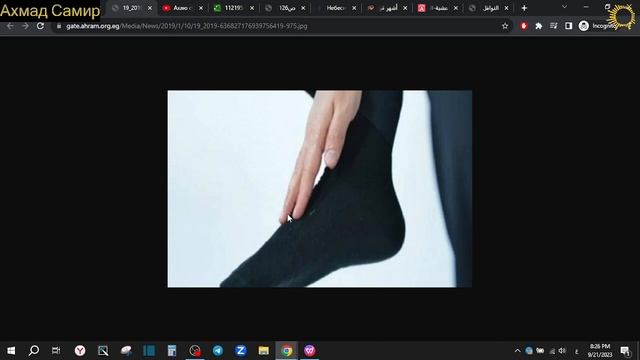Image resolution: width=640 pixels, height=360 pixels.
Task: Open Telegram from the taskbar
Action: pyautogui.click(x=218, y=351)
